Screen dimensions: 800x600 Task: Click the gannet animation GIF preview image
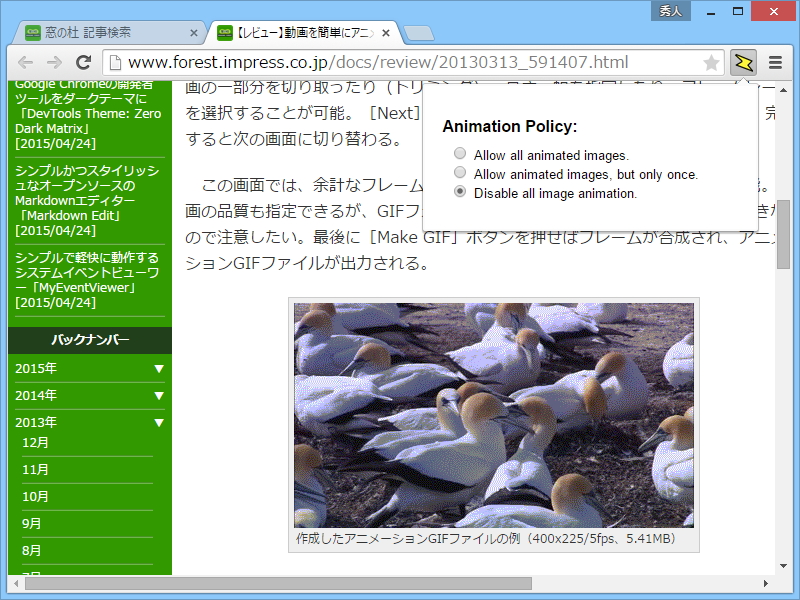tap(494, 417)
